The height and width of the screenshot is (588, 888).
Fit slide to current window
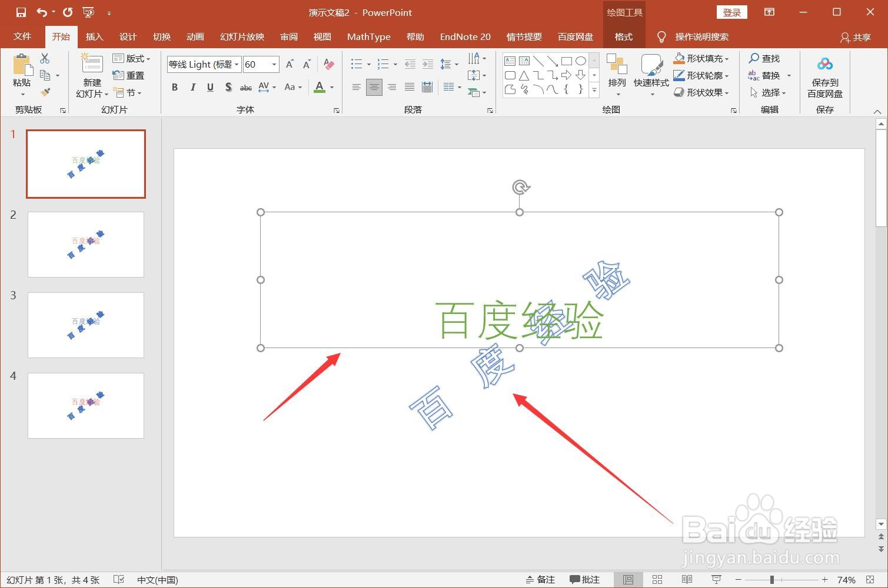[870, 580]
